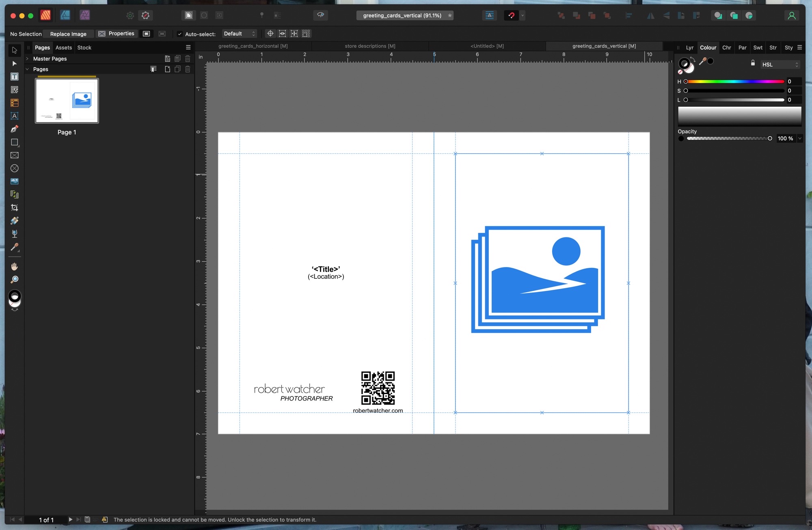Click the Opacity slider

pyautogui.click(x=729, y=138)
